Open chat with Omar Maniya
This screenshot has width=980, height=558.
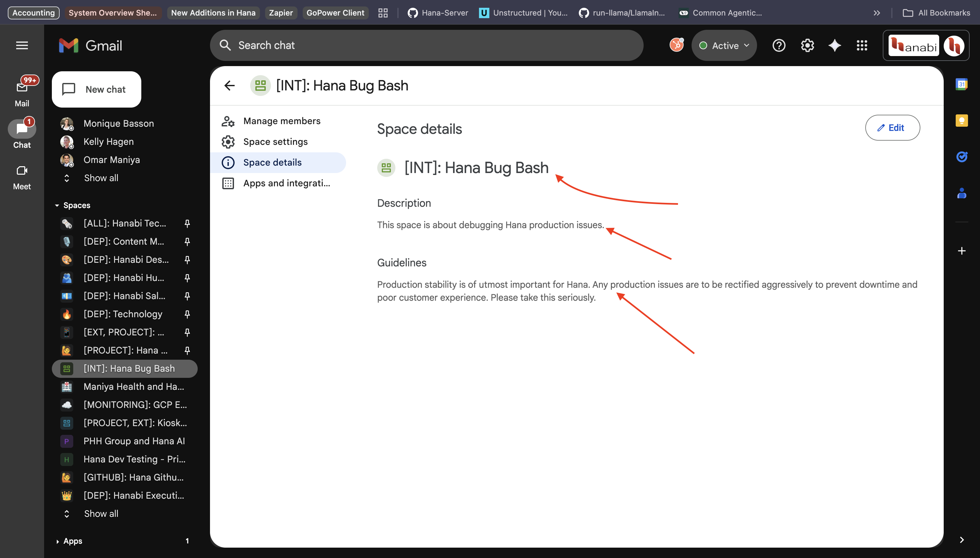[124, 159]
